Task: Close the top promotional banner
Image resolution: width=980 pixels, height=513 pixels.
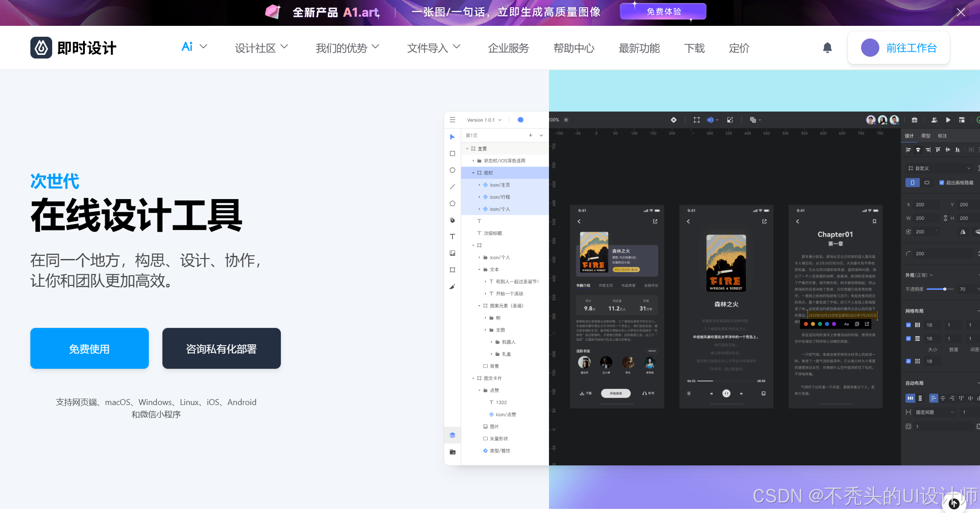Action: point(960,12)
